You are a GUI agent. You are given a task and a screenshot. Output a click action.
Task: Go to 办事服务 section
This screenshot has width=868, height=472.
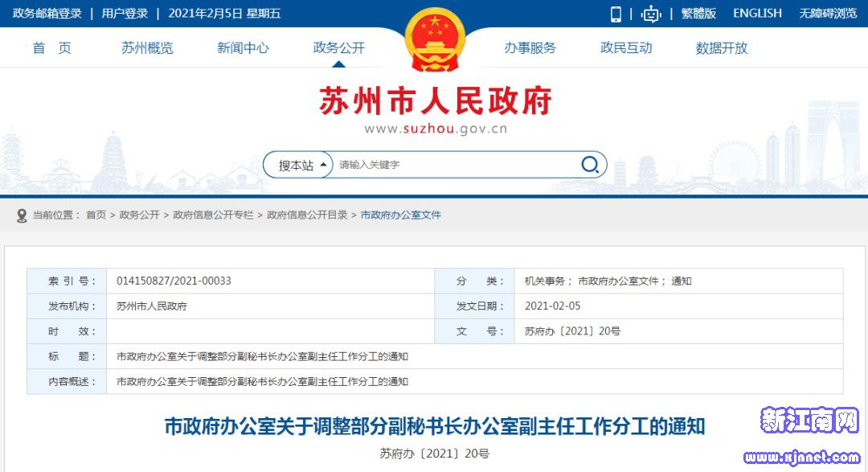pyautogui.click(x=530, y=48)
